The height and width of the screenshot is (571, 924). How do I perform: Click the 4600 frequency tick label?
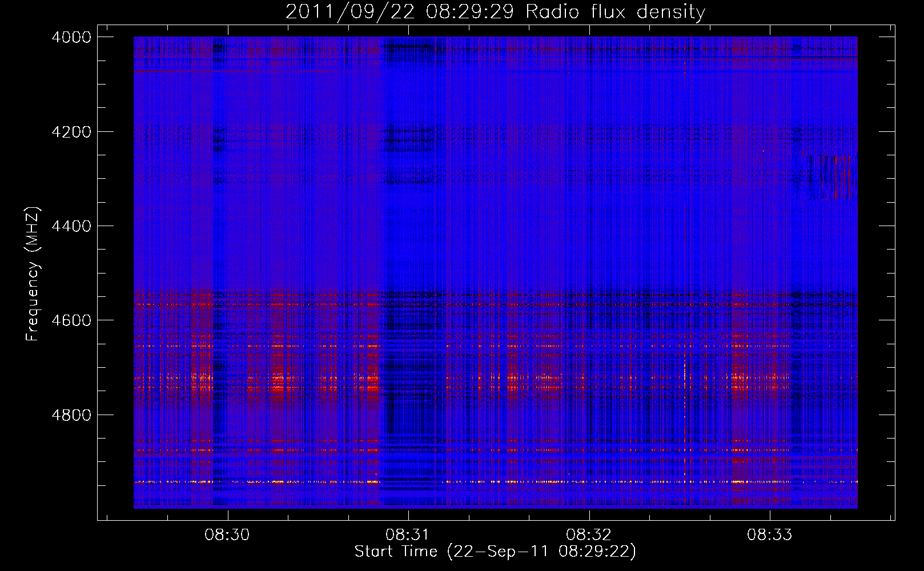coord(71,320)
